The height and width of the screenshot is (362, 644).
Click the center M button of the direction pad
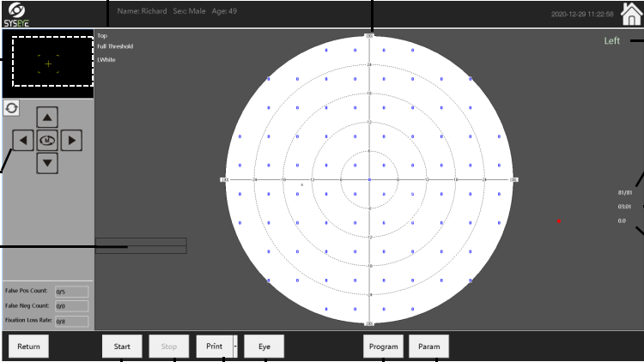[48, 139]
